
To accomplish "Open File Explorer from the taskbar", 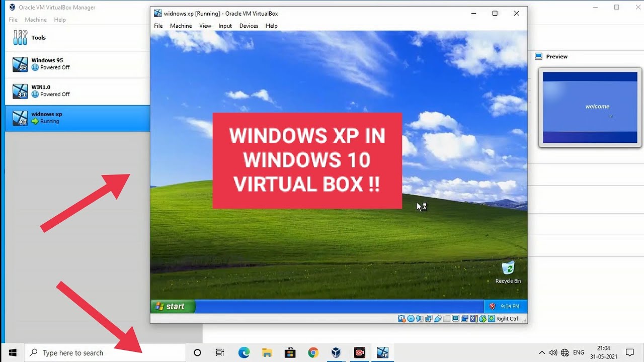I will [x=267, y=352].
